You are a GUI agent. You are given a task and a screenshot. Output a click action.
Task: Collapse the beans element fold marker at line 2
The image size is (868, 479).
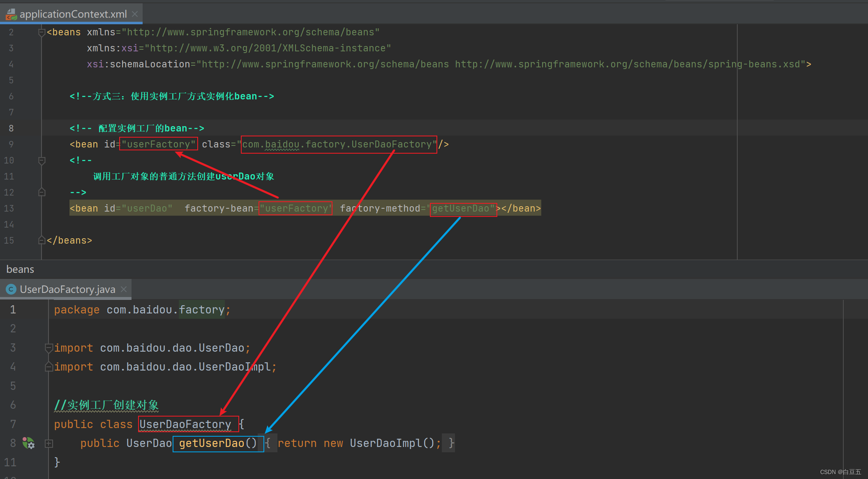42,32
